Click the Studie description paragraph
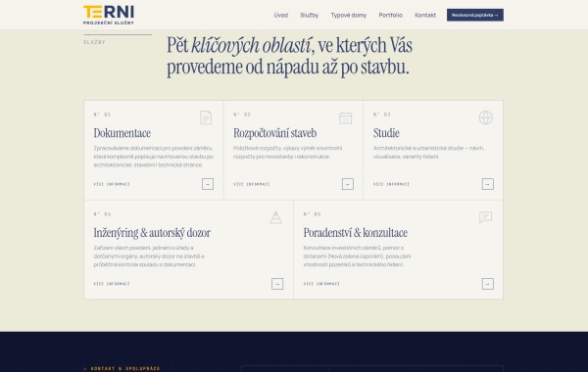The image size is (588, 372). tap(428, 153)
